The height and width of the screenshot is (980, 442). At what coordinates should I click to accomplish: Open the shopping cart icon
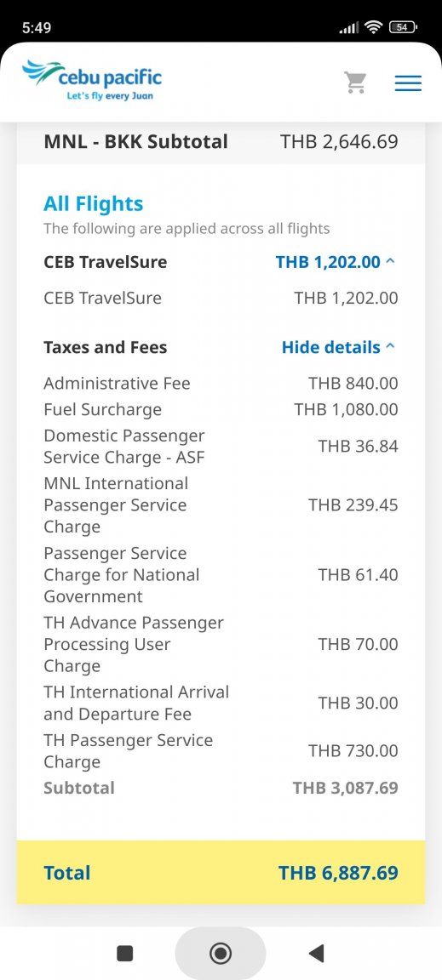(x=356, y=83)
